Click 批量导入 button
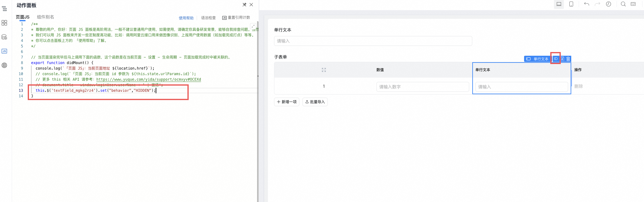This screenshot has width=644, height=202. pyautogui.click(x=315, y=102)
